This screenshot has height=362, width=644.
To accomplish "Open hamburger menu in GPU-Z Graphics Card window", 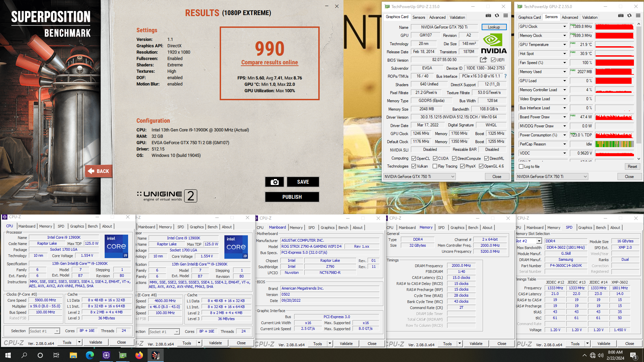I will click(x=505, y=15).
